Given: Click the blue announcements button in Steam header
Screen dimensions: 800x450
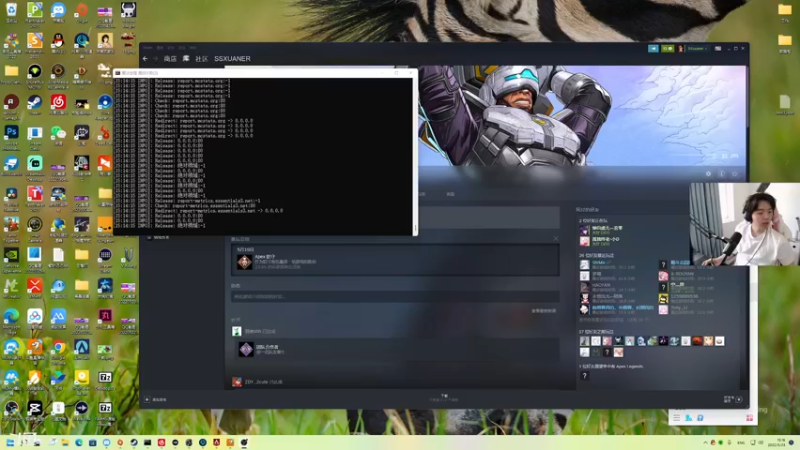Looking at the screenshot, I should point(653,48).
